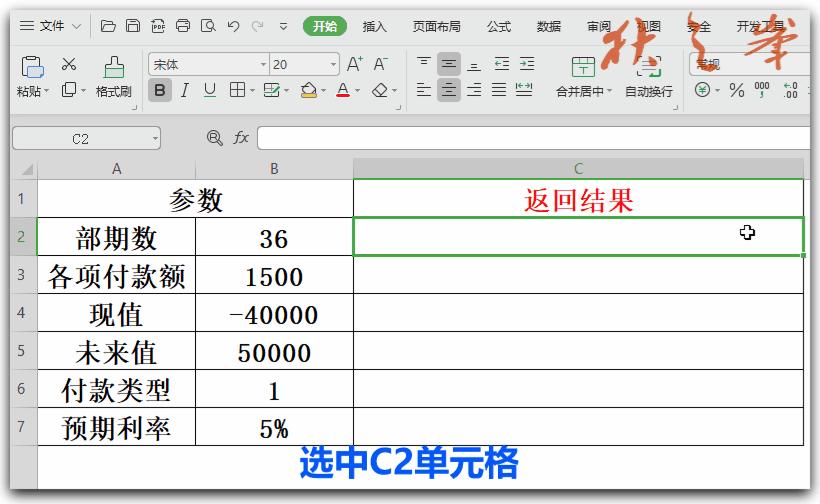Click the 粘贴 paste icon

[x=32, y=67]
